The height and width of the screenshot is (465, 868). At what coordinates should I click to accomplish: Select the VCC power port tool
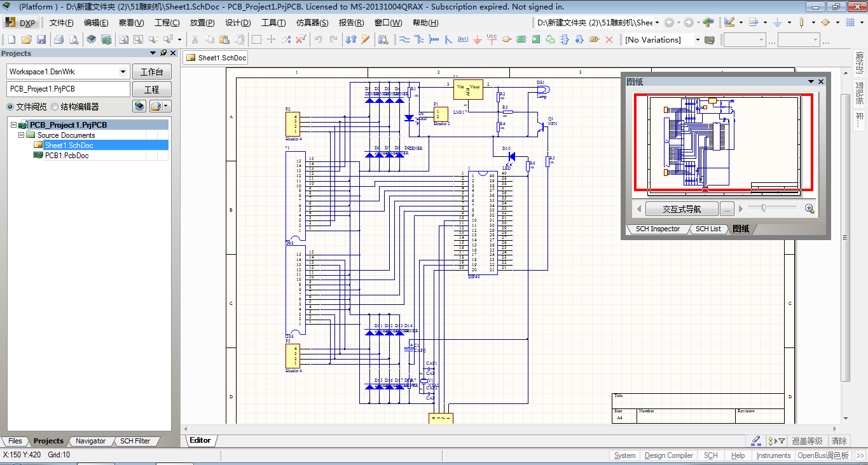(492, 39)
